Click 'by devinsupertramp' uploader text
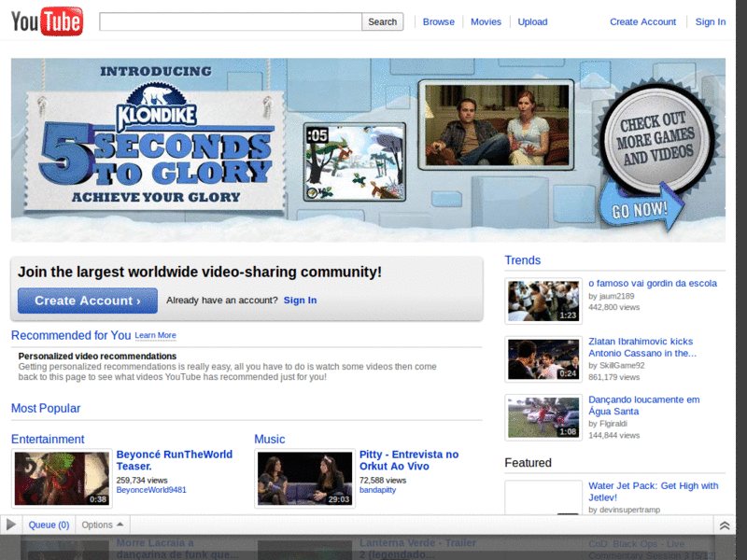747x560 pixels. point(624,510)
